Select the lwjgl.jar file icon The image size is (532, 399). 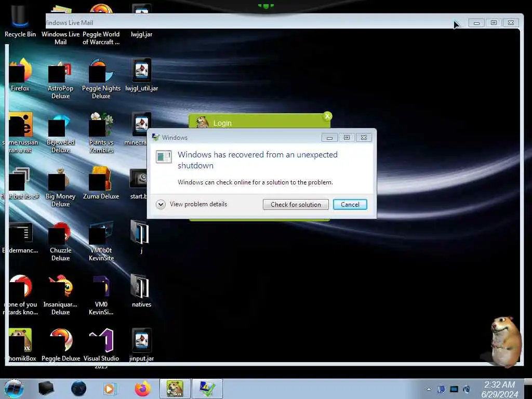tap(141, 20)
